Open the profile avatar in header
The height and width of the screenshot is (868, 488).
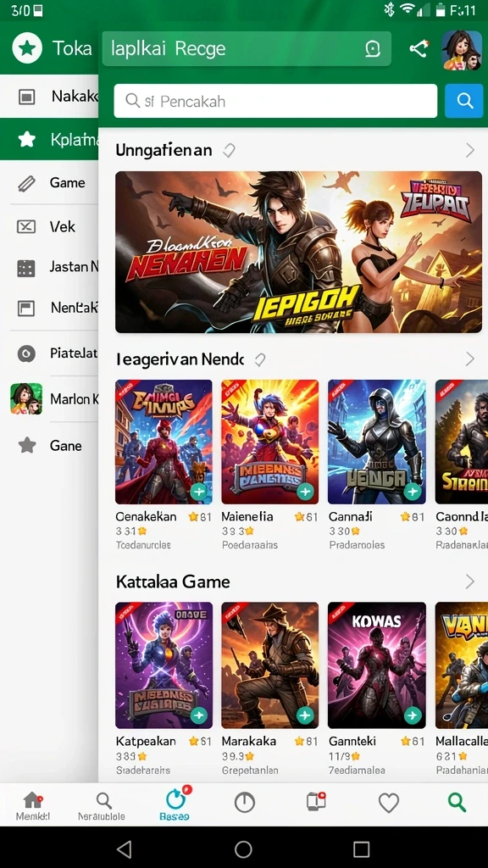[462, 50]
